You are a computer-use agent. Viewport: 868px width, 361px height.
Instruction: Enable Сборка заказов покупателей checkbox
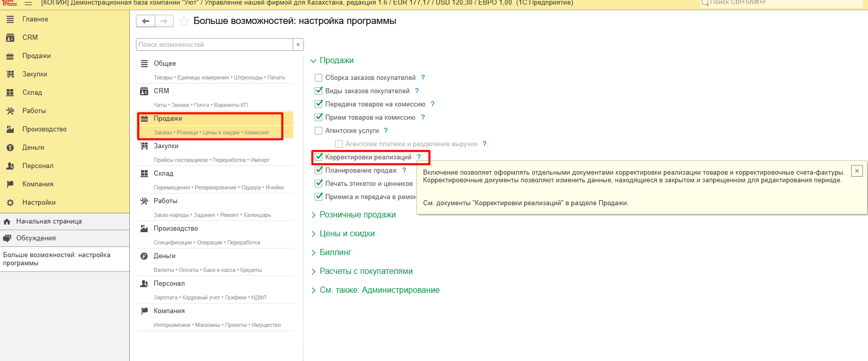(319, 78)
